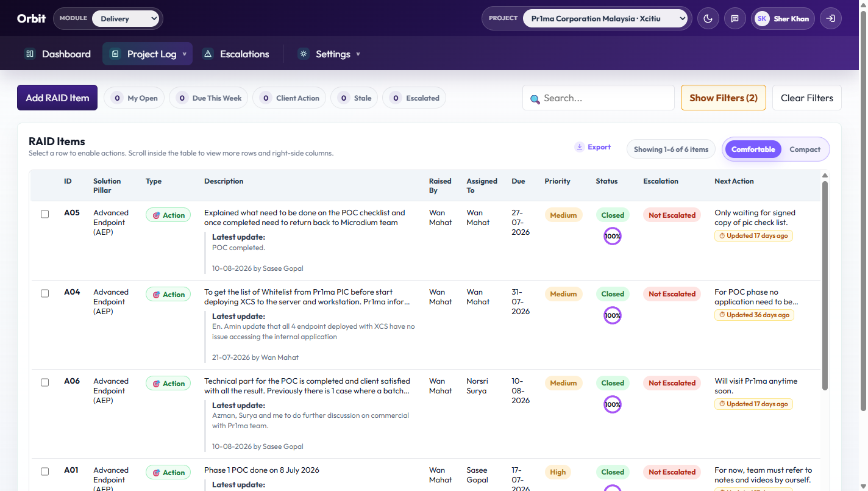The height and width of the screenshot is (491, 868).
Task: Click the 100% progress ring in row A06
Action: (x=613, y=404)
